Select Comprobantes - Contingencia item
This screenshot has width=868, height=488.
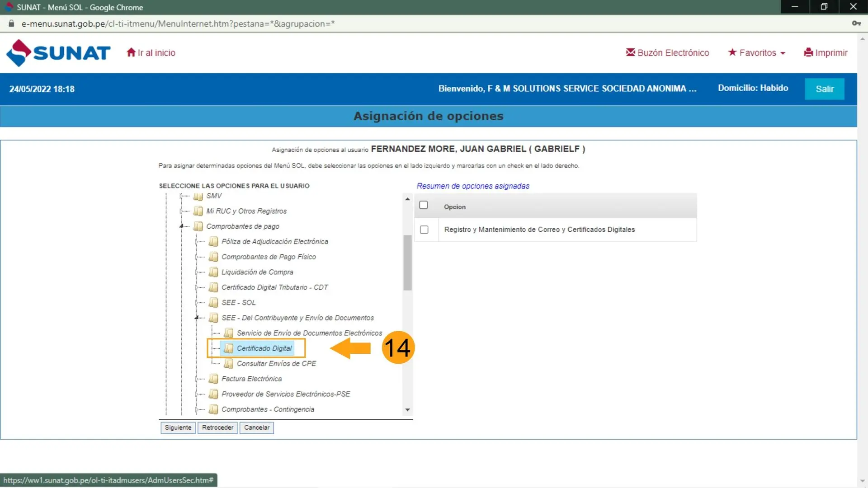(x=268, y=409)
